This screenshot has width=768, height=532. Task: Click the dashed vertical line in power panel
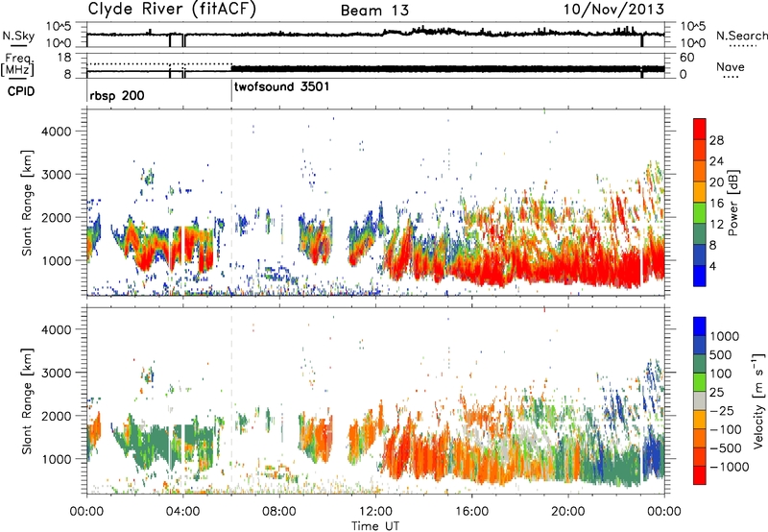231,203
